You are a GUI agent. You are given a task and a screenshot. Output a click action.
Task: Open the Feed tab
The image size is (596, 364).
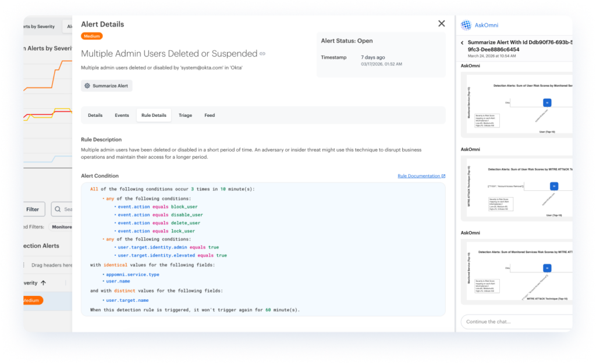pyautogui.click(x=210, y=115)
